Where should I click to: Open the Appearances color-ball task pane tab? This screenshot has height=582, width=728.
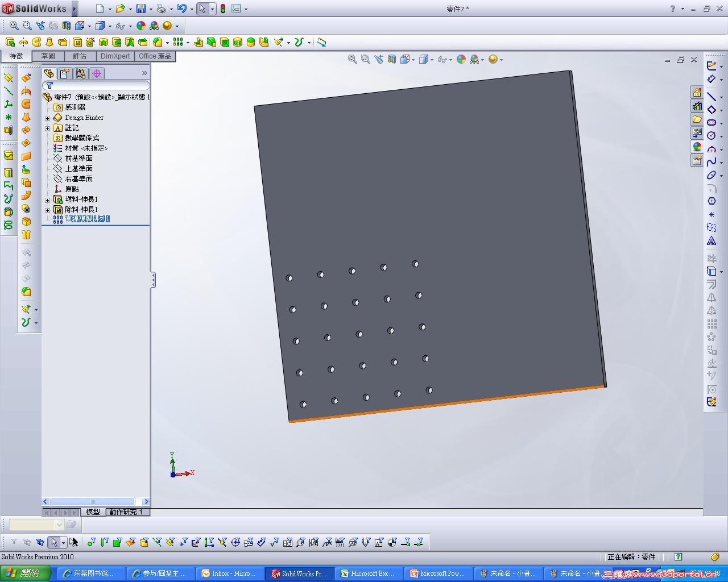(x=697, y=147)
